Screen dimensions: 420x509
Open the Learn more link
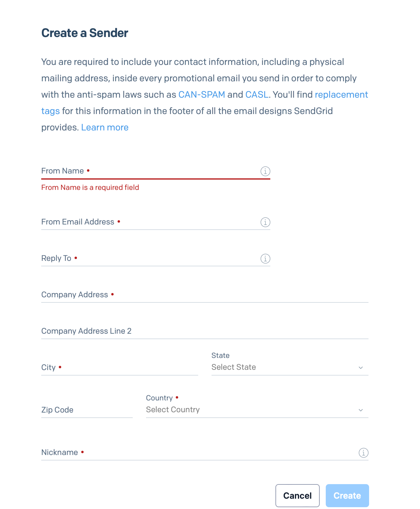click(105, 127)
